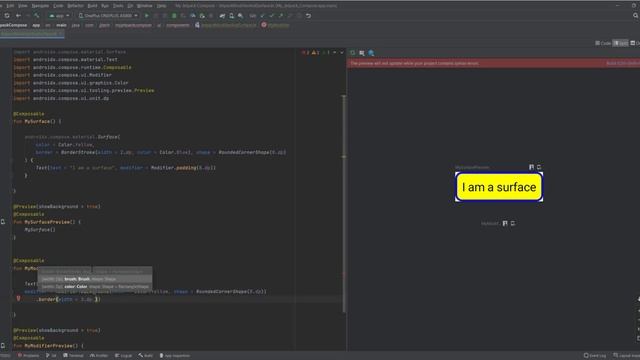
Task: Open the Profiler tool window
Action: pyautogui.click(x=99, y=356)
